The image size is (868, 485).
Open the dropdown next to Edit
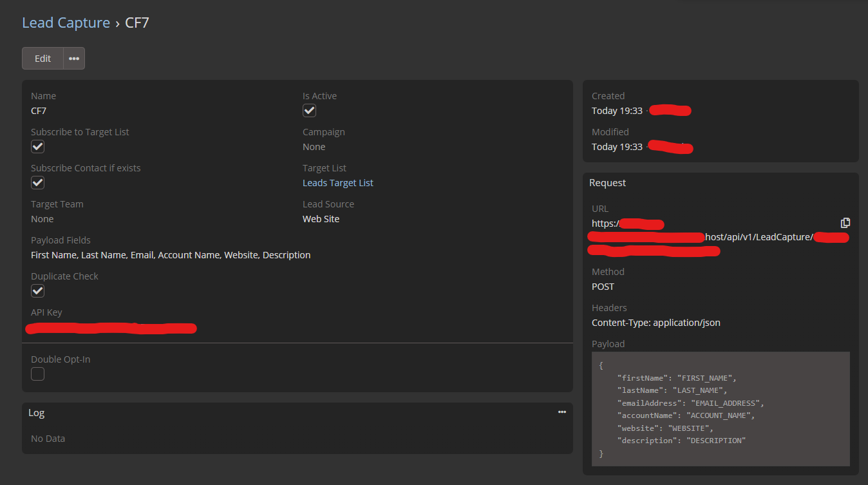74,58
